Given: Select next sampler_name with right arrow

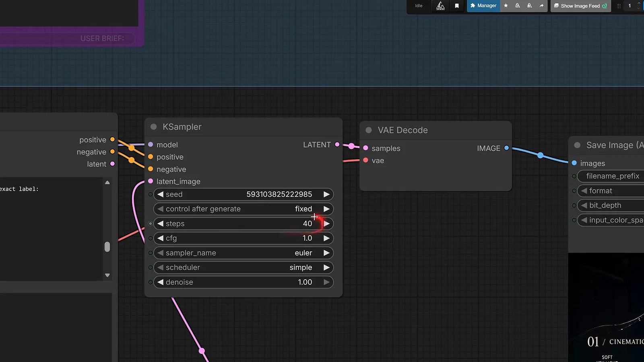Looking at the screenshot, I should point(326,253).
